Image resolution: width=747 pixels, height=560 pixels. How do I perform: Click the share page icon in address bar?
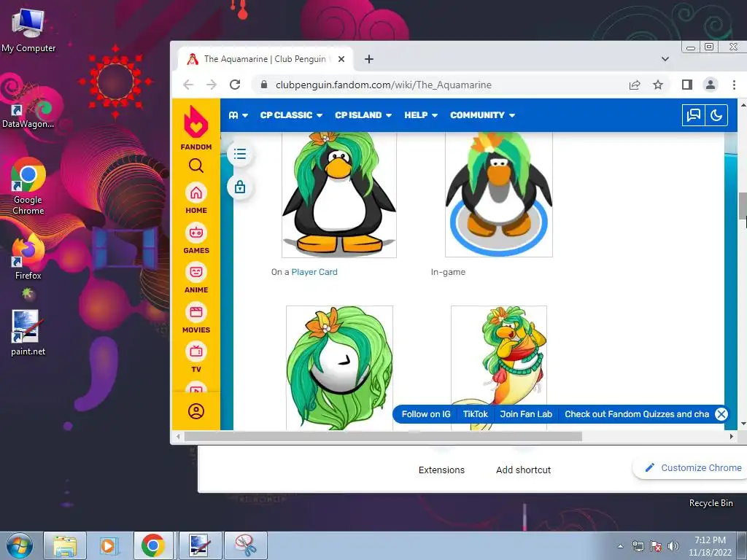635,85
